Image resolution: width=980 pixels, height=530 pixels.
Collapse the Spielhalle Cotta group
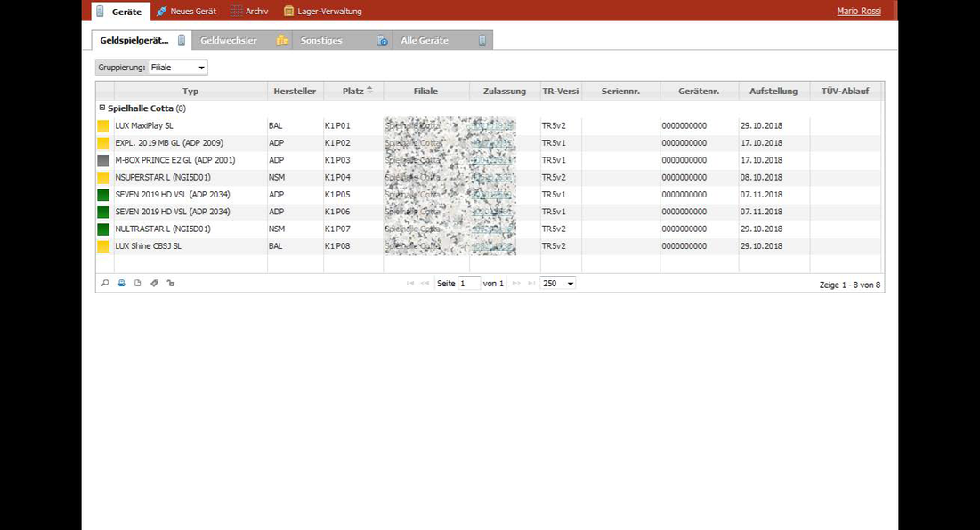click(x=102, y=108)
